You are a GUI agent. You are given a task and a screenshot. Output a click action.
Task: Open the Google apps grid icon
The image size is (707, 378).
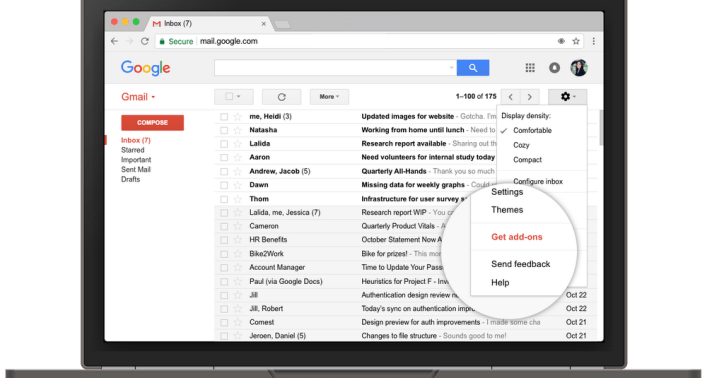pyautogui.click(x=530, y=68)
